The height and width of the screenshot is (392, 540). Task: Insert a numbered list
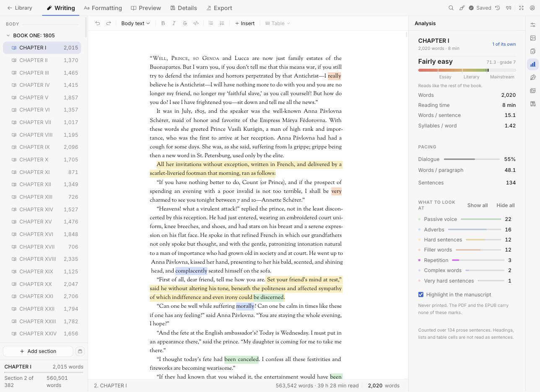pos(222,23)
